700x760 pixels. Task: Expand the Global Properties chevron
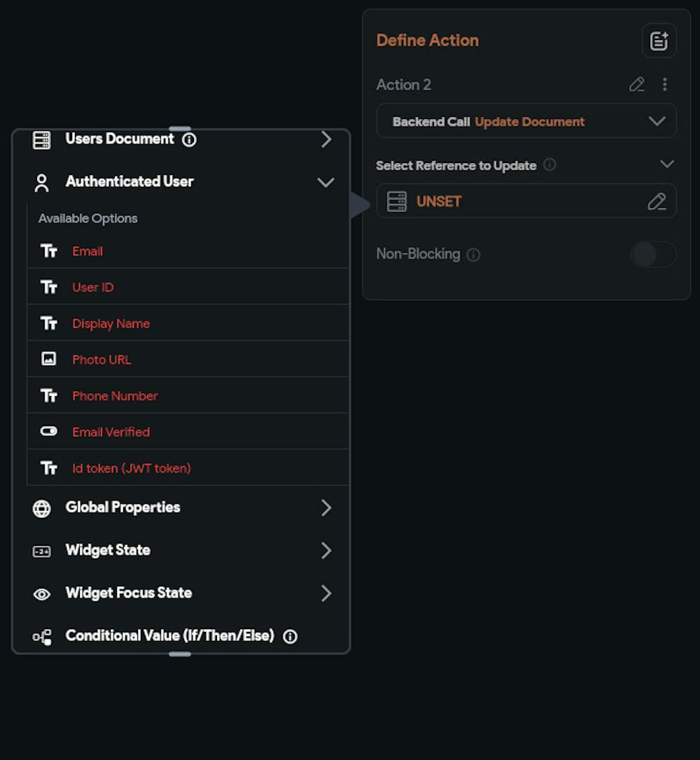point(325,507)
